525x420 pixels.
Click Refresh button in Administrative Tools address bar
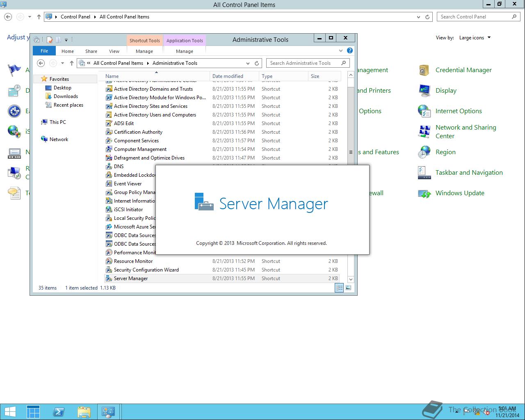pyautogui.click(x=257, y=63)
